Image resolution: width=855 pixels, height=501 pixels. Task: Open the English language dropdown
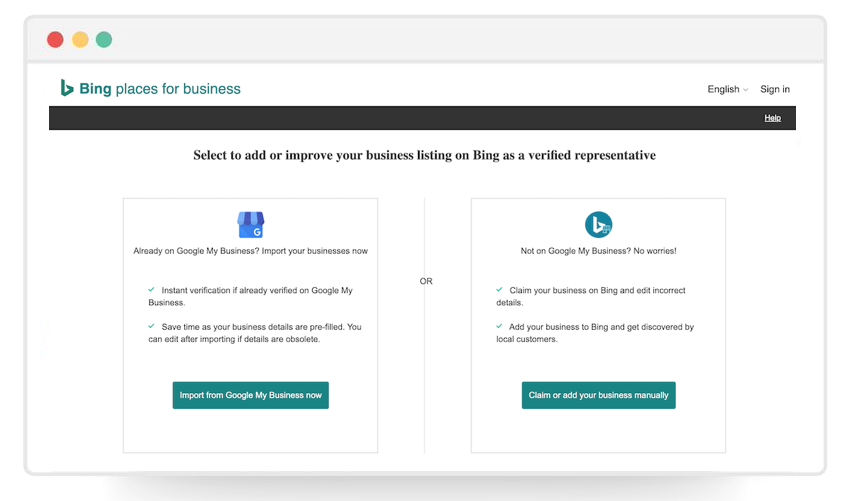727,89
